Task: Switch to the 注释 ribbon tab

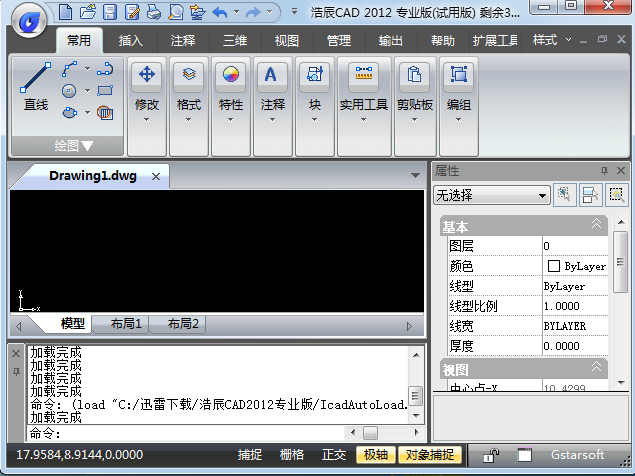Action: pyautogui.click(x=183, y=41)
